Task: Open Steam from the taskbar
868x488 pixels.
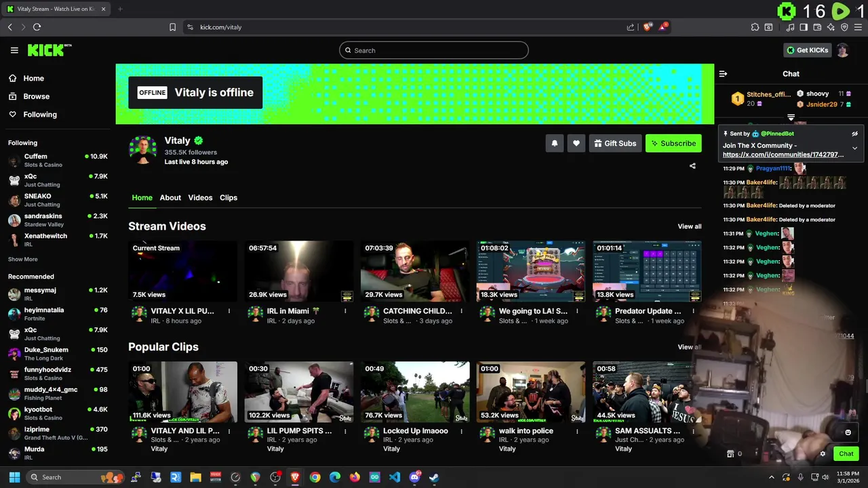Action: click(434, 477)
